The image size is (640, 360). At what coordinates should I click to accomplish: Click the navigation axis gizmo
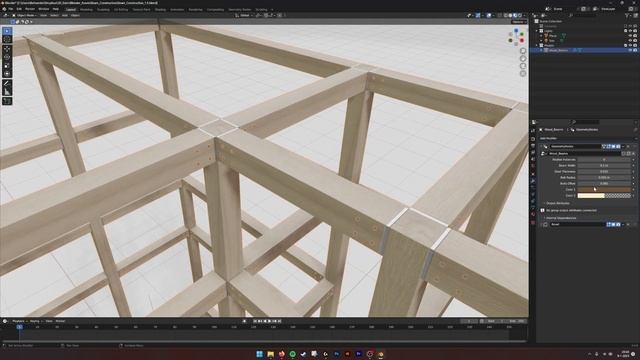[516, 36]
